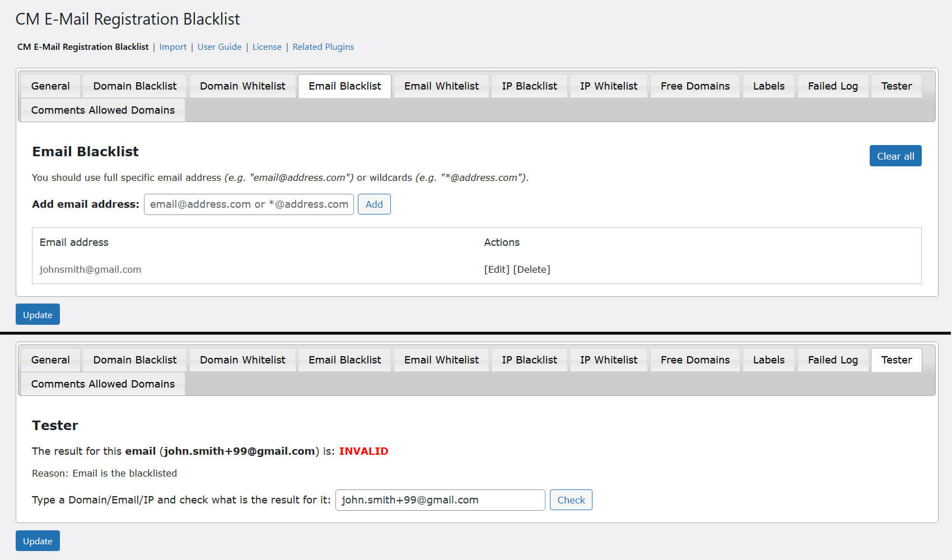Focus the Tester Domain/Email/IP input field

click(440, 500)
